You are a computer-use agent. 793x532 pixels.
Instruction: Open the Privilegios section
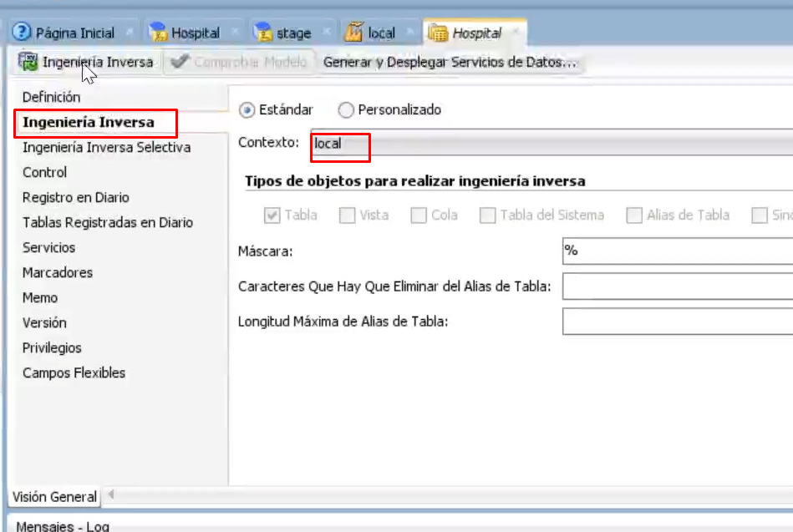point(52,348)
